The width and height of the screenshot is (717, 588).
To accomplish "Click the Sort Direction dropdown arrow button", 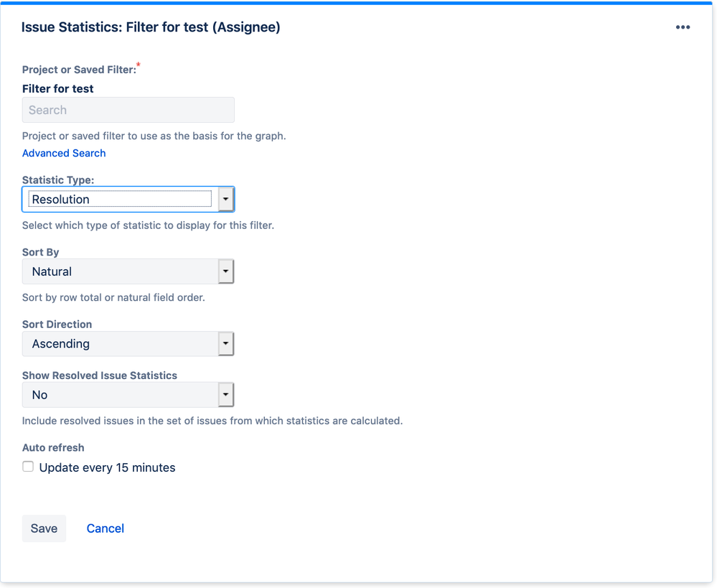I will 226,344.
